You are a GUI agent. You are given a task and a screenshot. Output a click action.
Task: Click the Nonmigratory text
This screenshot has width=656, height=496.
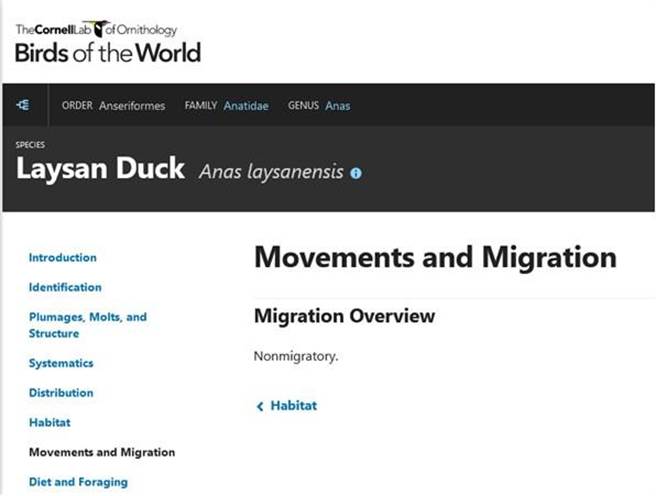pyautogui.click(x=296, y=356)
